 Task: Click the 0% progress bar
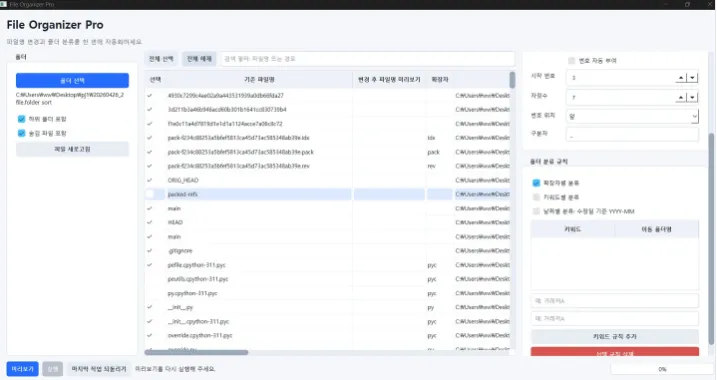662,369
